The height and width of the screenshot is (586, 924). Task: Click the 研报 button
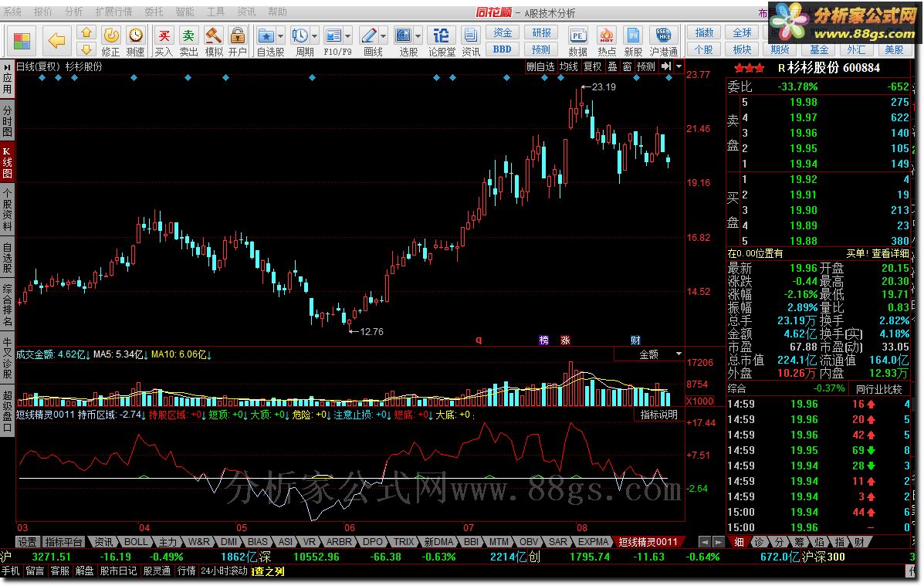[541, 32]
